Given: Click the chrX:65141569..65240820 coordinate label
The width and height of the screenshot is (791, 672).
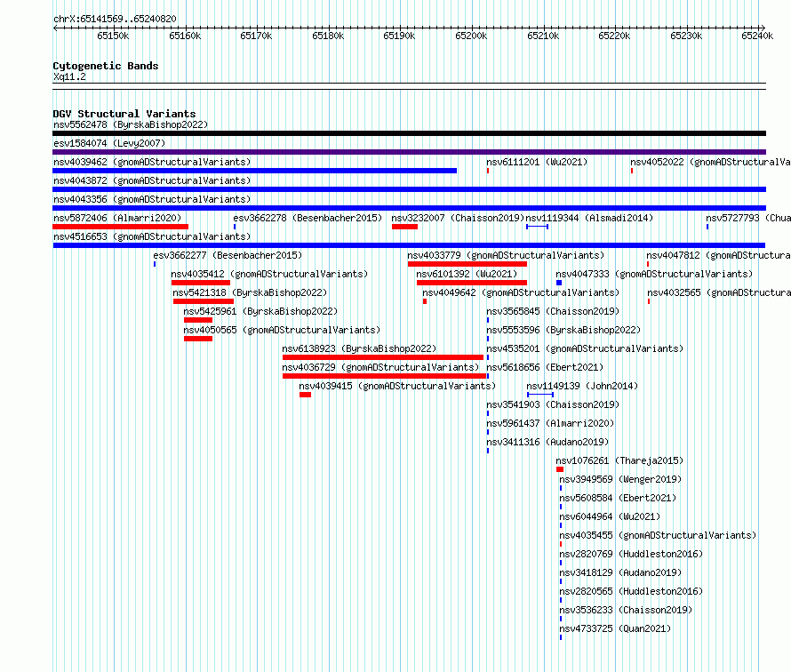Looking at the screenshot, I should [115, 20].
